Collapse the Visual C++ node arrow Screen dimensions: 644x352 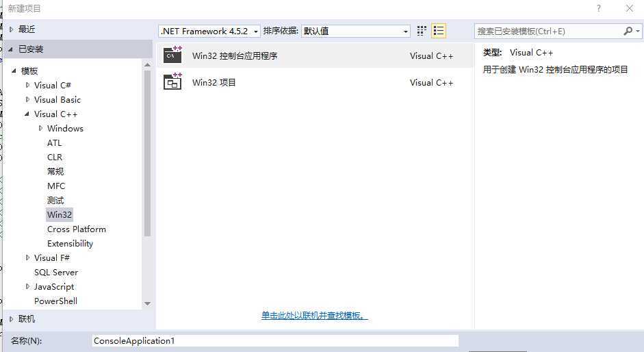point(27,114)
